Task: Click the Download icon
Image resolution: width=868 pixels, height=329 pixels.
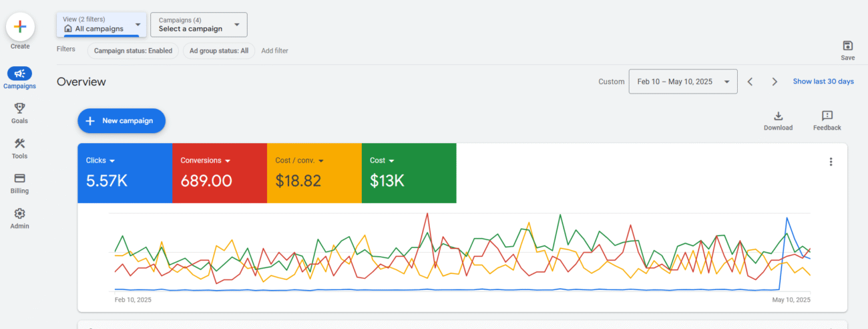Action: [x=779, y=116]
